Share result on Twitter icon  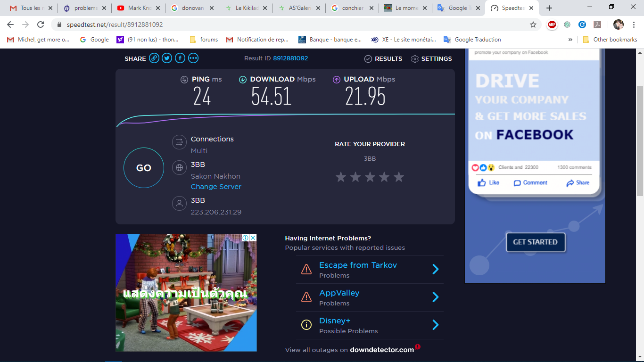coord(167,58)
